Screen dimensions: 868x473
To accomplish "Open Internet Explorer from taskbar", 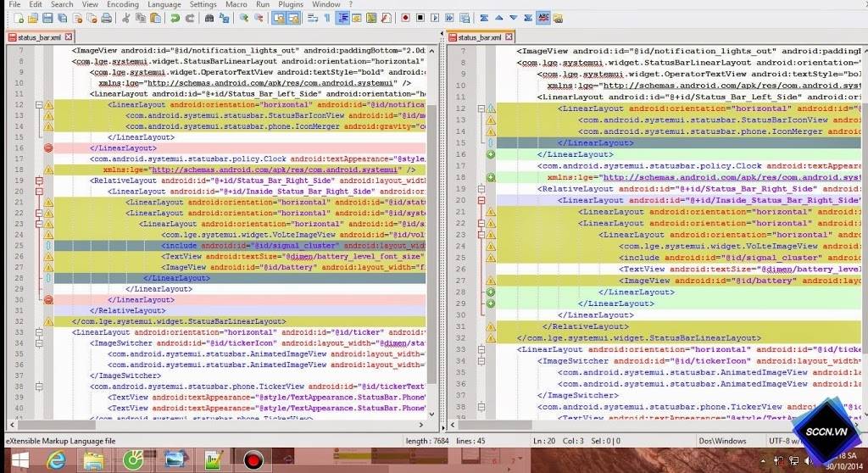I will point(56,460).
